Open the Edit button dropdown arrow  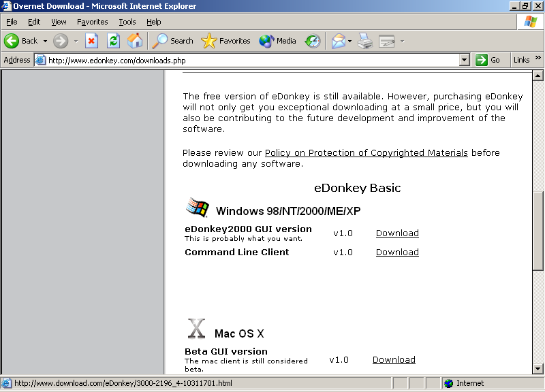pyautogui.click(x=402, y=41)
